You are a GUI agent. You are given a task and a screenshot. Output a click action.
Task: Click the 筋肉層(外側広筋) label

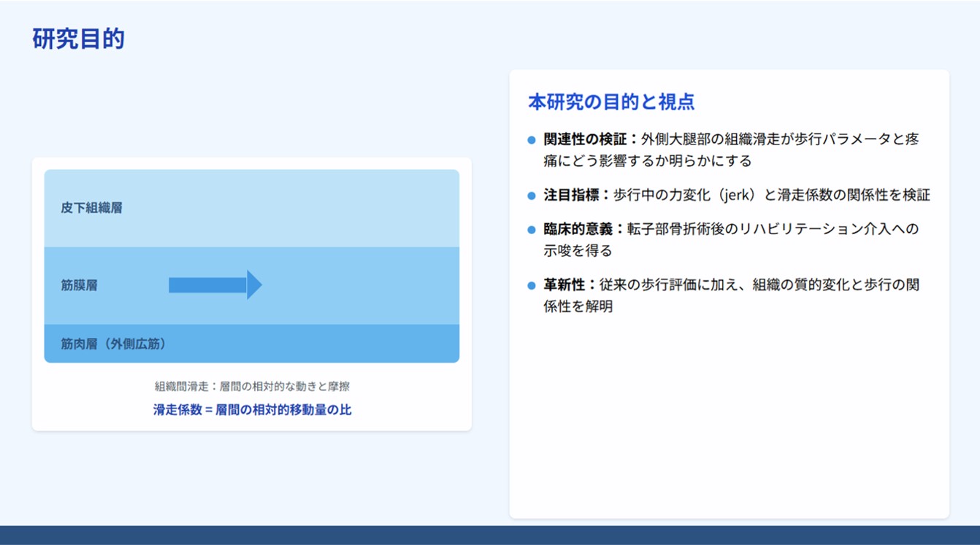pos(113,344)
